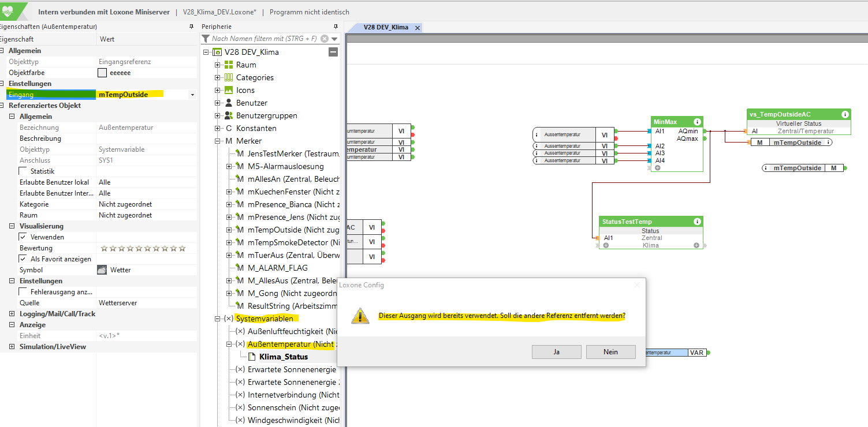868x427 pixels.
Task: Enable the Statistik checkbox
Action: tap(23, 171)
